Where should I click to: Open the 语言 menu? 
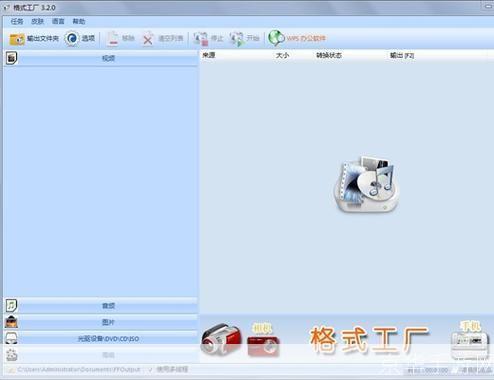point(58,22)
